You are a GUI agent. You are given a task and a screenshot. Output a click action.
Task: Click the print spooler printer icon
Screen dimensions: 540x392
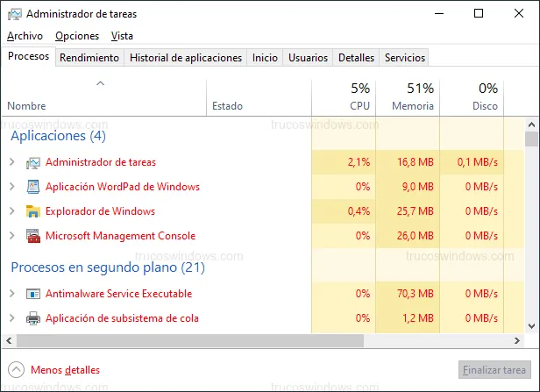click(x=33, y=318)
